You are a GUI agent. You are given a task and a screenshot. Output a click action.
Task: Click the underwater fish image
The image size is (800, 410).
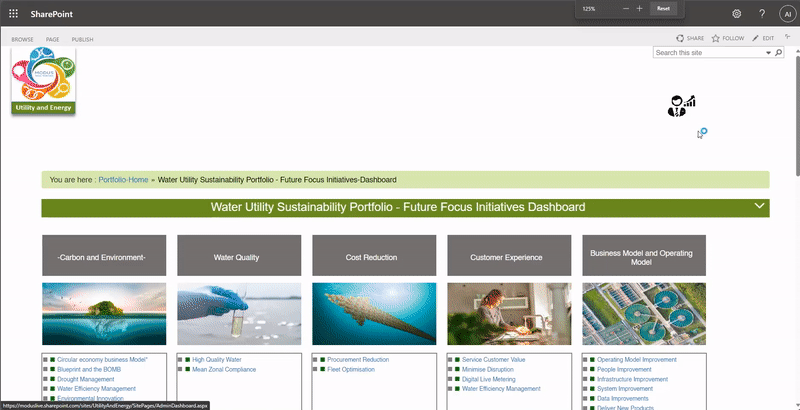coord(374,314)
